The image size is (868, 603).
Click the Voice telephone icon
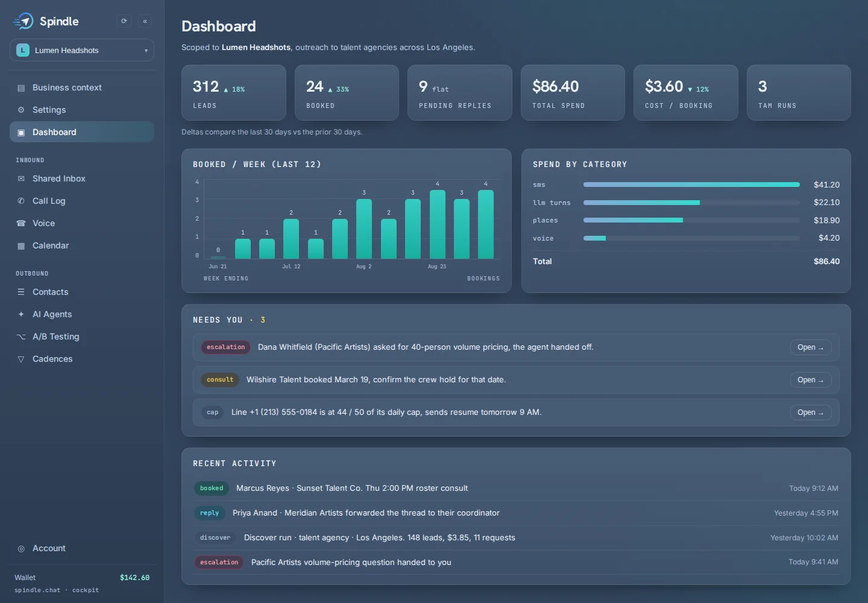point(21,223)
